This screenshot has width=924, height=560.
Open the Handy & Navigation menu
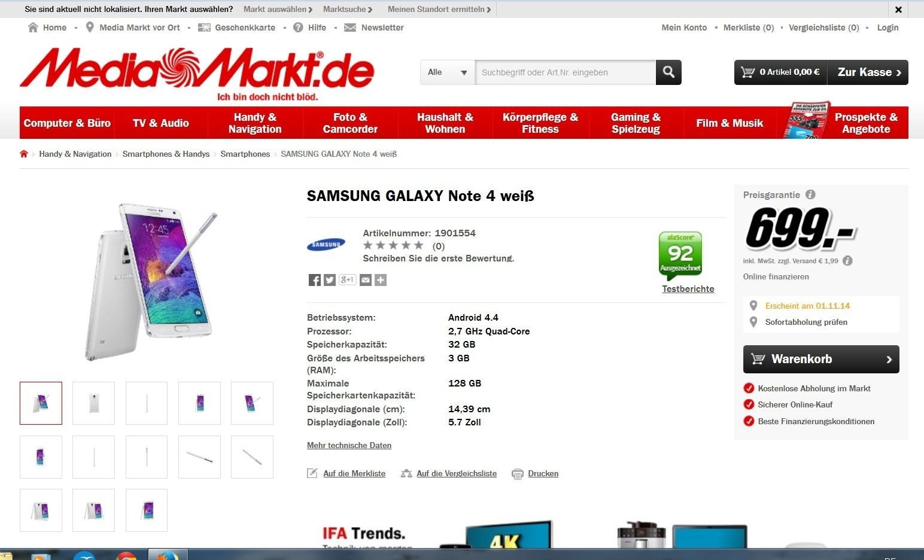point(255,123)
